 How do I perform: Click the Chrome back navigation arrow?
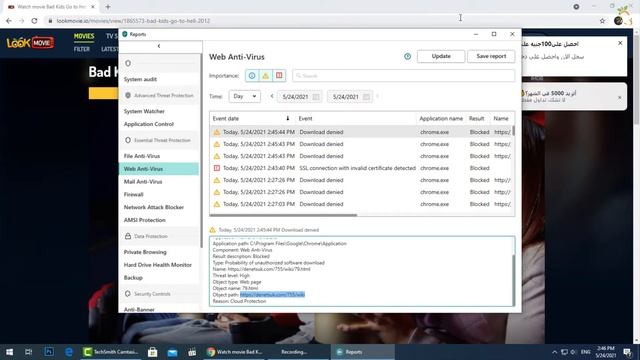9,21
